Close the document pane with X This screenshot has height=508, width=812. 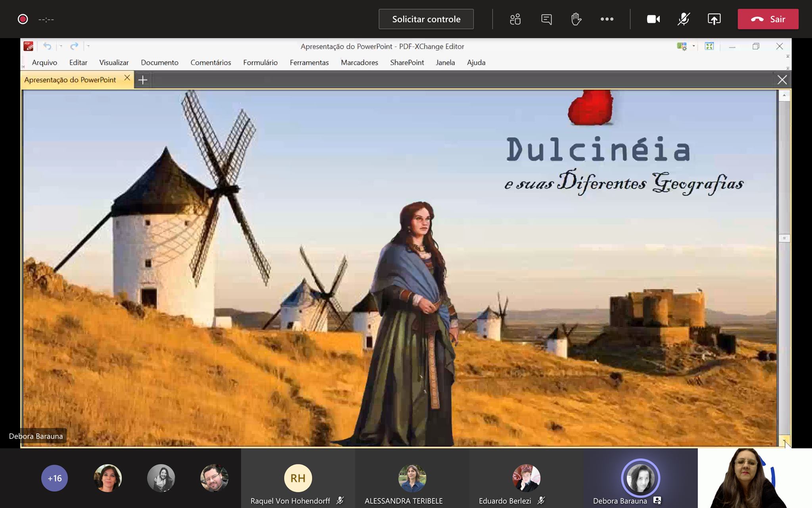[x=782, y=80]
